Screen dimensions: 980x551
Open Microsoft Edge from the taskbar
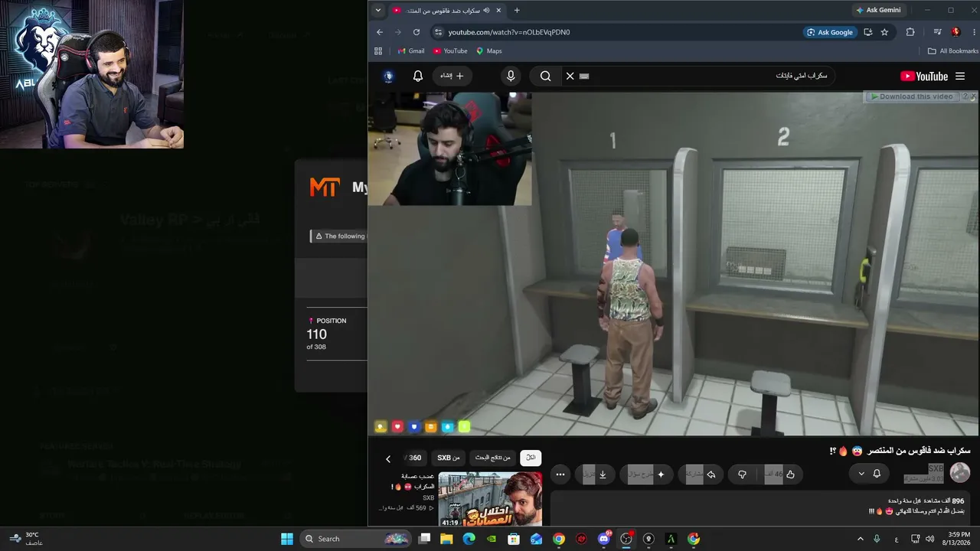click(x=469, y=539)
